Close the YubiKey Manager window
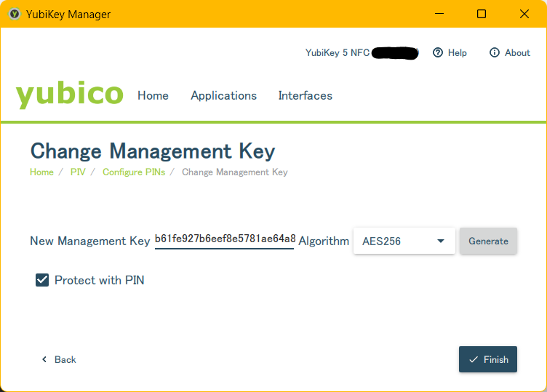The width and height of the screenshot is (547, 392). click(x=524, y=14)
